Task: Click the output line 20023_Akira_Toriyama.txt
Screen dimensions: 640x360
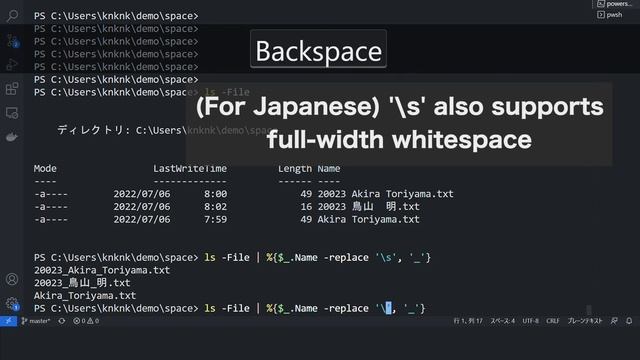Action: point(102,270)
